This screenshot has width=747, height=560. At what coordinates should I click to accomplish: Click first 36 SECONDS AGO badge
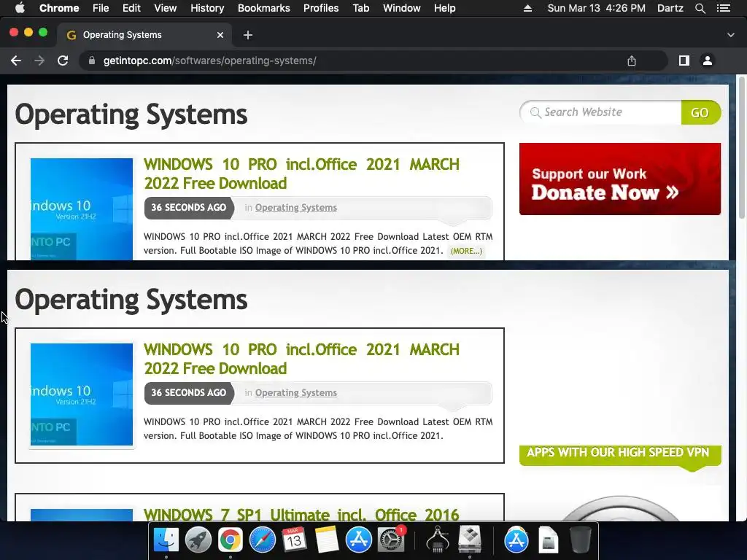click(x=189, y=208)
